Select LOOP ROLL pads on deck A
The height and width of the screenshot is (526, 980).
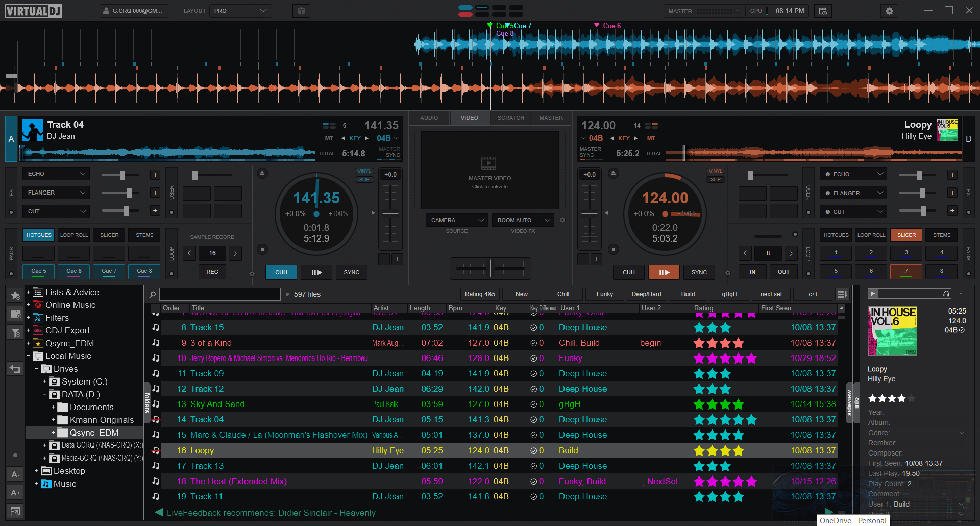point(74,235)
